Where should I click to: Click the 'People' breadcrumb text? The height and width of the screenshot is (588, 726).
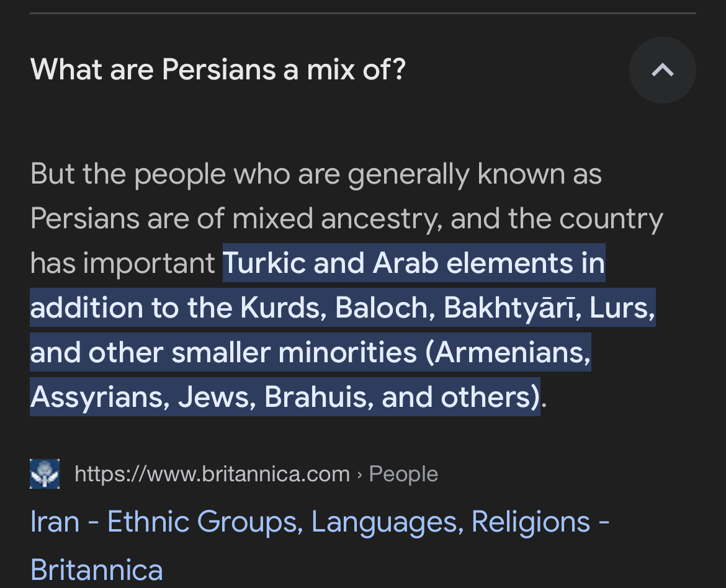point(403,474)
